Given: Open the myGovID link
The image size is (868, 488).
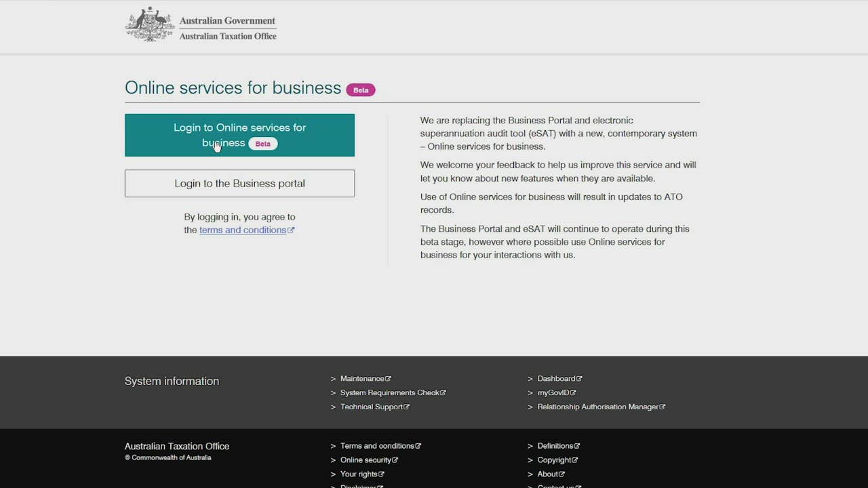Looking at the screenshot, I should [x=553, y=393].
